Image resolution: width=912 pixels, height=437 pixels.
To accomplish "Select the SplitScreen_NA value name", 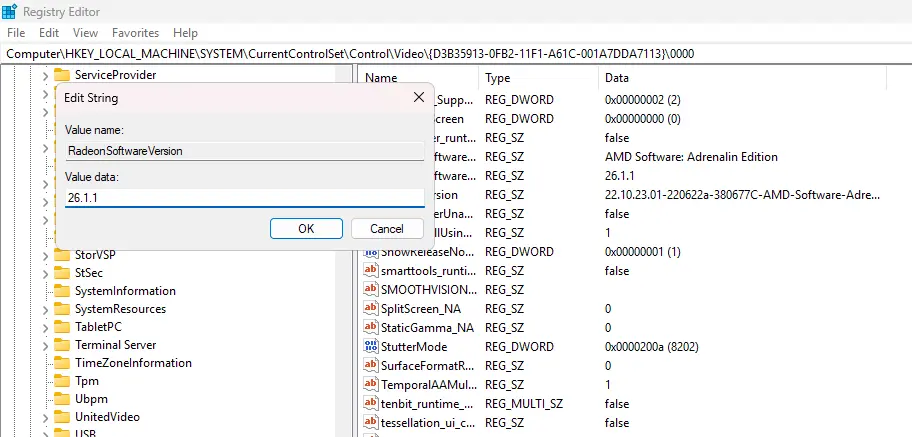I will click(x=421, y=308).
